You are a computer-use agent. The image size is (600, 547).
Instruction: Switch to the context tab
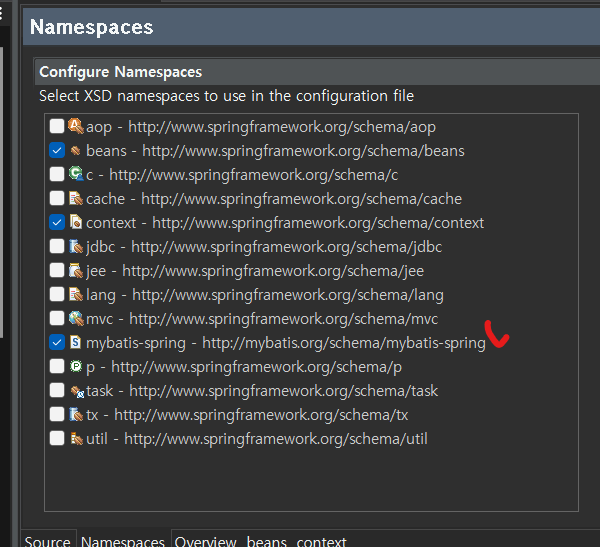pyautogui.click(x=321, y=541)
